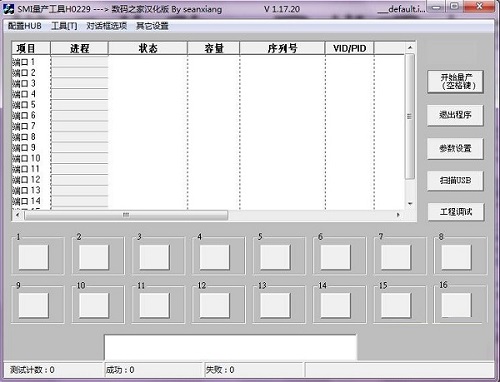Click port slot box 13

click(x=275, y=305)
